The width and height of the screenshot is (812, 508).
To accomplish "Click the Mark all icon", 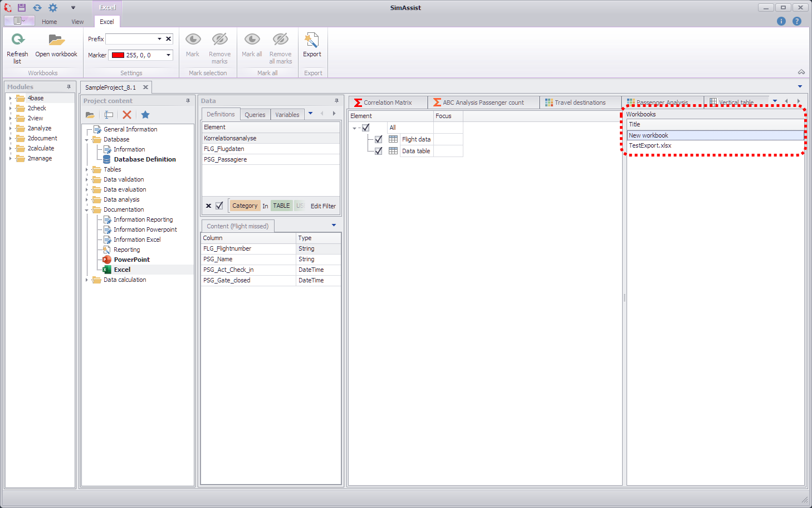I will click(x=252, y=39).
